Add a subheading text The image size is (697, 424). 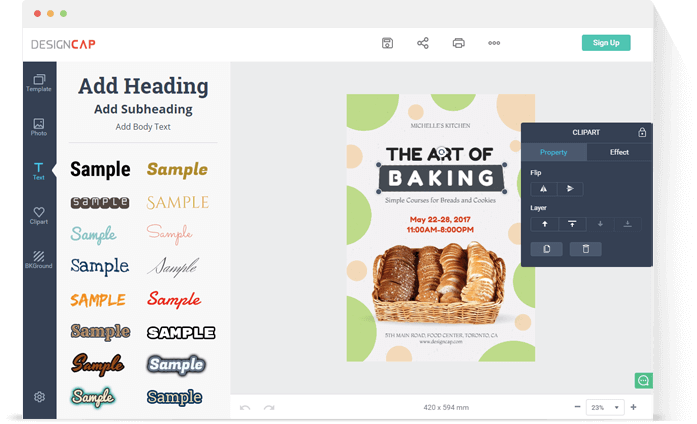(x=143, y=109)
